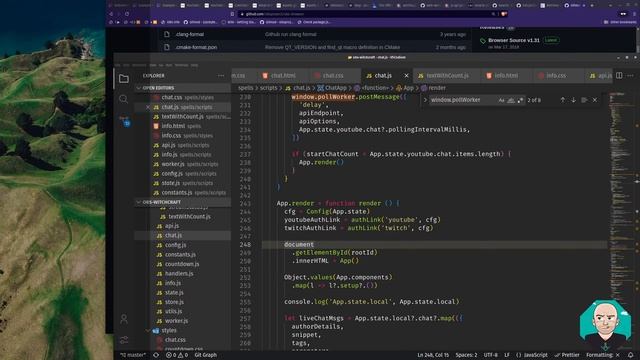Viewport: 640px width, 360px height.
Task: Open errors and warnings count in status bar
Action: [177, 355]
